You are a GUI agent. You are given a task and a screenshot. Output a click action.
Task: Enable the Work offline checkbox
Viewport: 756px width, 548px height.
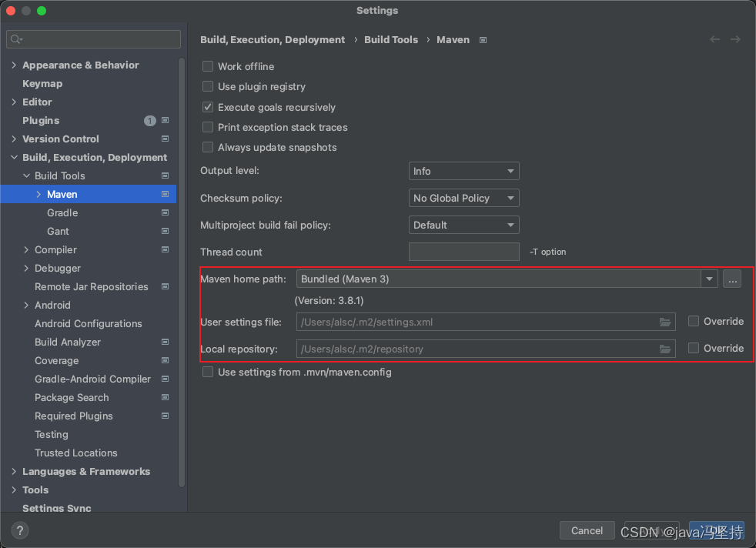click(208, 67)
